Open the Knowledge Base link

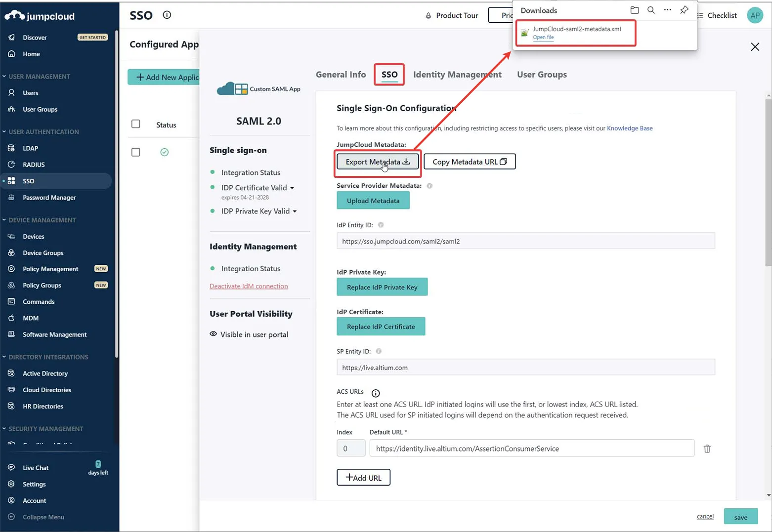pos(629,128)
